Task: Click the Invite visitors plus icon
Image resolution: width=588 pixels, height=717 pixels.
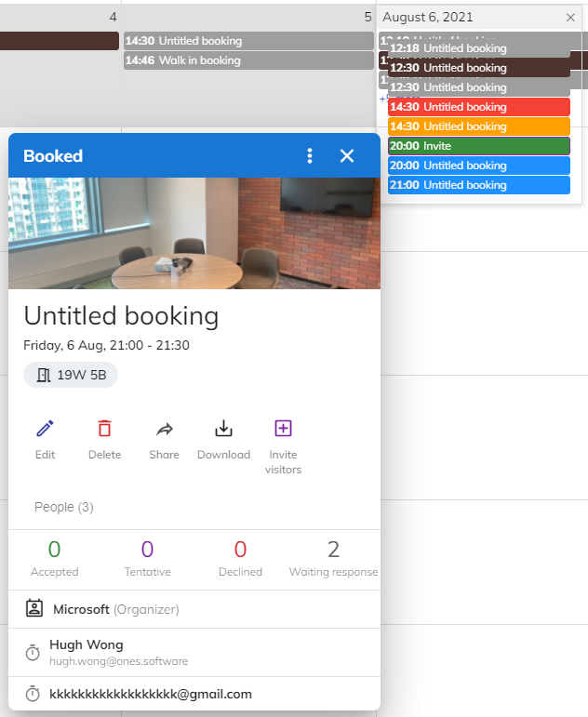Action: pos(283,429)
